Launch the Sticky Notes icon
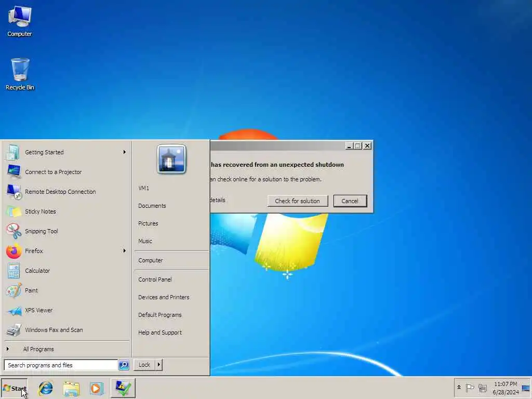The height and width of the screenshot is (399, 532). pyautogui.click(x=13, y=211)
